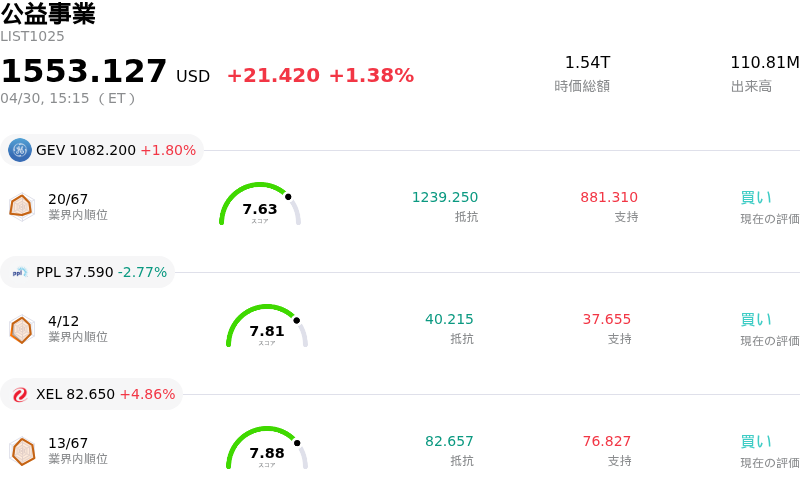
Task: Open the XEL 82.650 stock chip
Action: (x=92, y=394)
